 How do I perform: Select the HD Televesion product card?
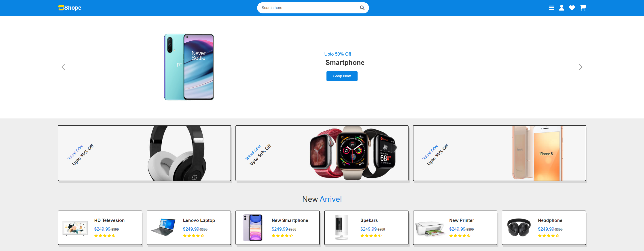pos(100,228)
